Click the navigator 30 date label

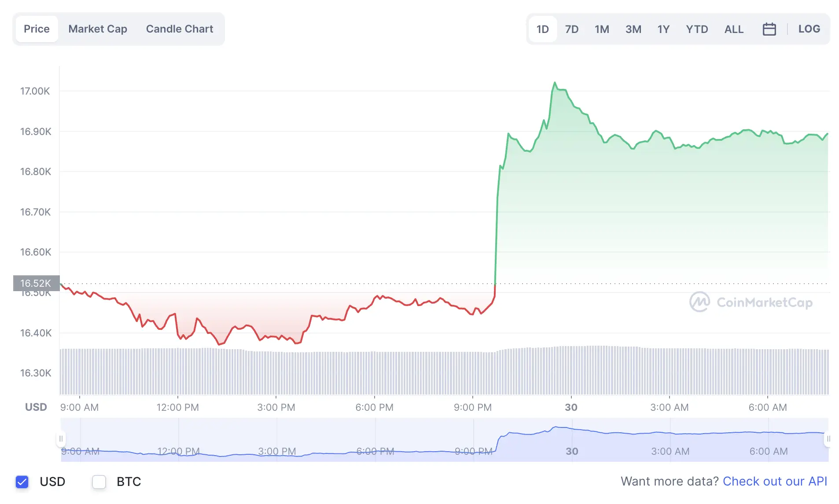point(572,451)
